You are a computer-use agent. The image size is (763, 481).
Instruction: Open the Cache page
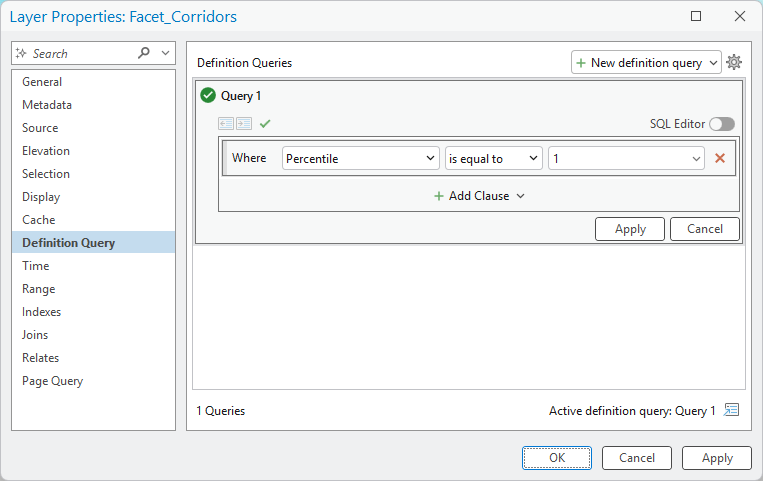(93, 220)
